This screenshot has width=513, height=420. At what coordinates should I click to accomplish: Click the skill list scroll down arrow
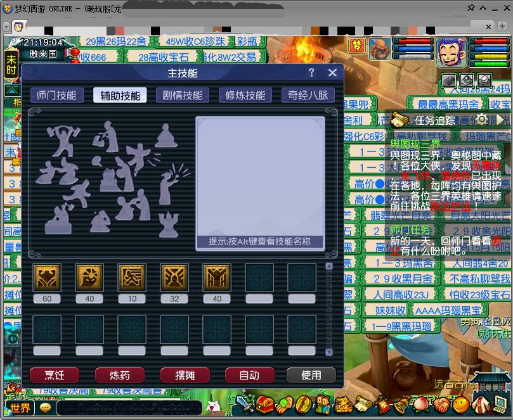coord(329,352)
